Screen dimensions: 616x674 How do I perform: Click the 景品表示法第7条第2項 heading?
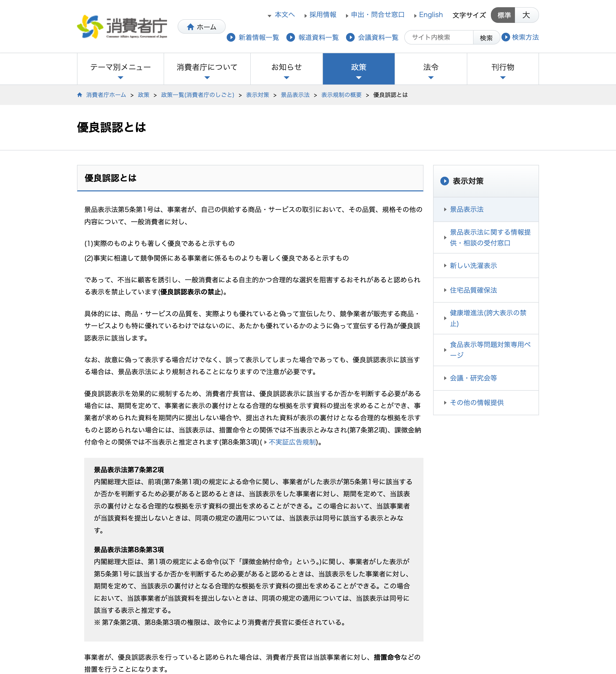(129, 470)
